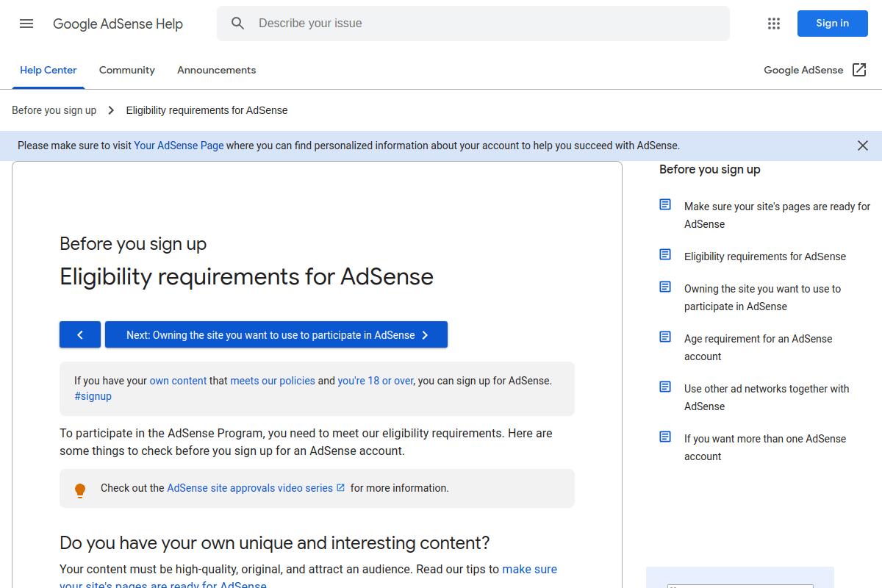Image resolution: width=882 pixels, height=588 pixels.
Task: Click the lightbulb tip icon
Action: click(80, 489)
